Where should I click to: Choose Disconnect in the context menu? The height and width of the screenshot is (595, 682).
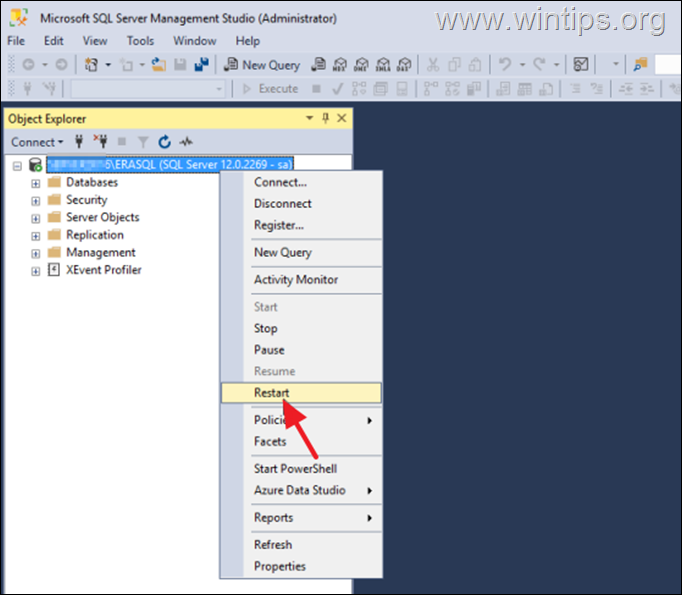coord(301,204)
